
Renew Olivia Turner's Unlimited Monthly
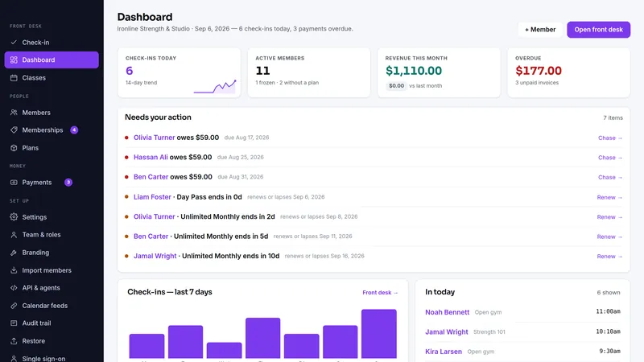coord(609,217)
